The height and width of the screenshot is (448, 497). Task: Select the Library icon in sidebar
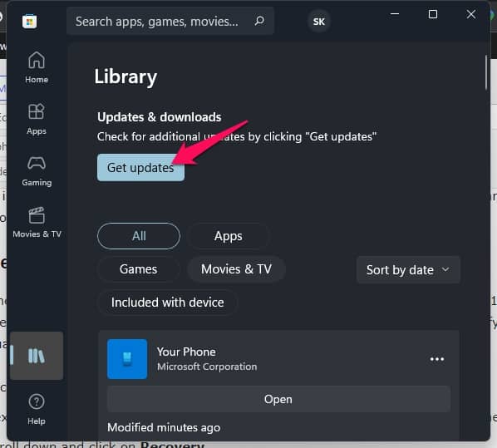(37, 356)
